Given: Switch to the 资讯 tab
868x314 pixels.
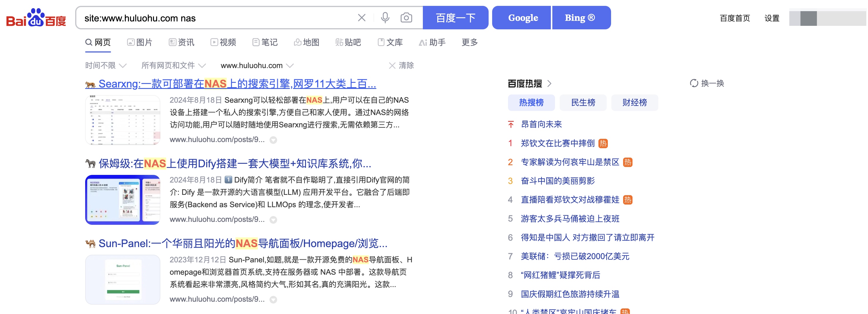Looking at the screenshot, I should [181, 42].
